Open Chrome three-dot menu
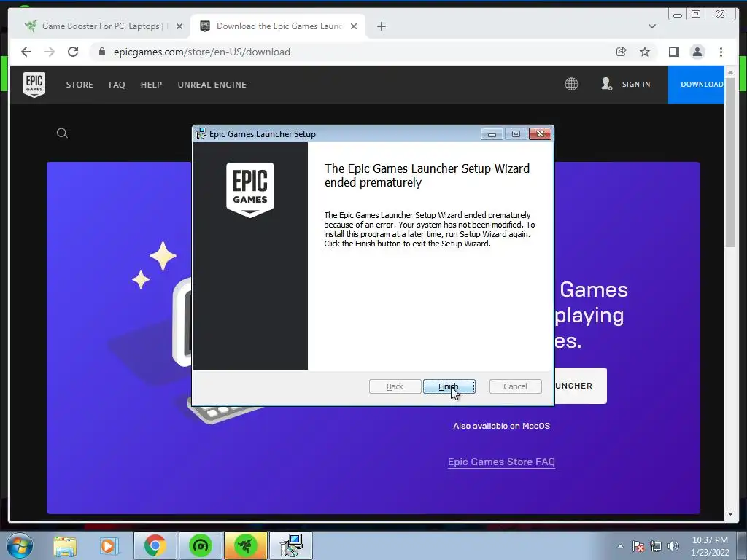The image size is (747, 560). point(721,52)
